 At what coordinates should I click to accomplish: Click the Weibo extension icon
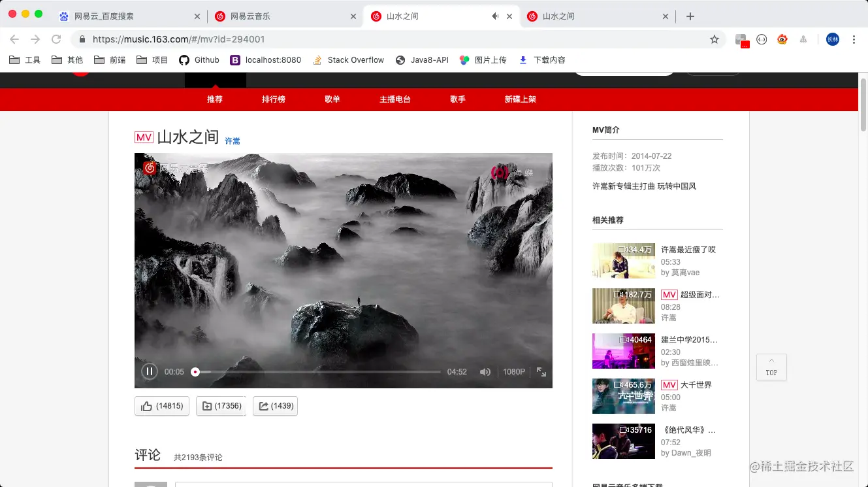pyautogui.click(x=782, y=39)
